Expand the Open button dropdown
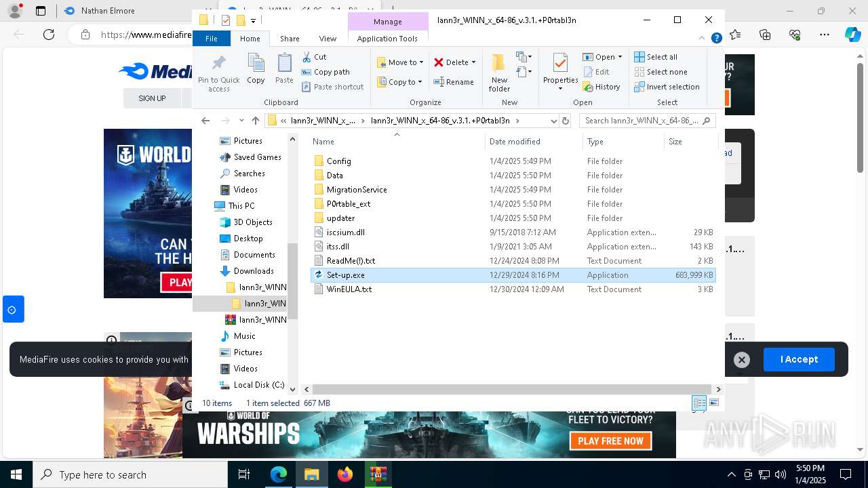868x488 pixels. click(620, 57)
